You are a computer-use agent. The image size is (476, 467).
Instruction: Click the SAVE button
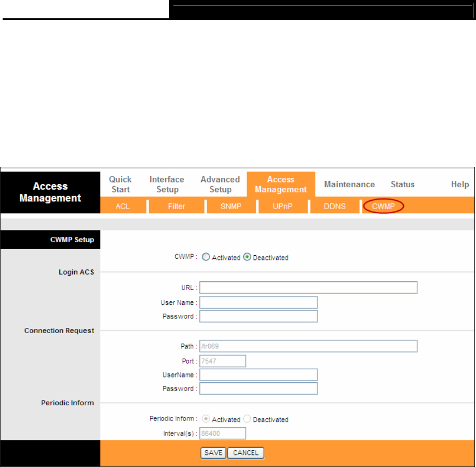click(x=213, y=453)
